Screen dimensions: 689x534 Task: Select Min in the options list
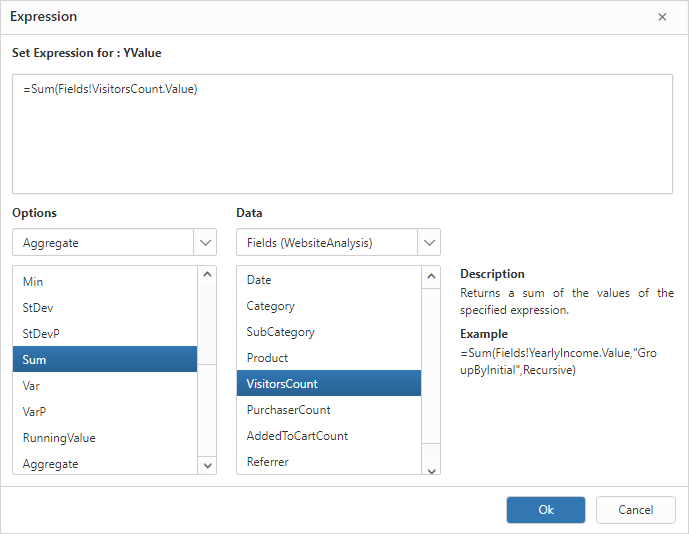point(105,282)
